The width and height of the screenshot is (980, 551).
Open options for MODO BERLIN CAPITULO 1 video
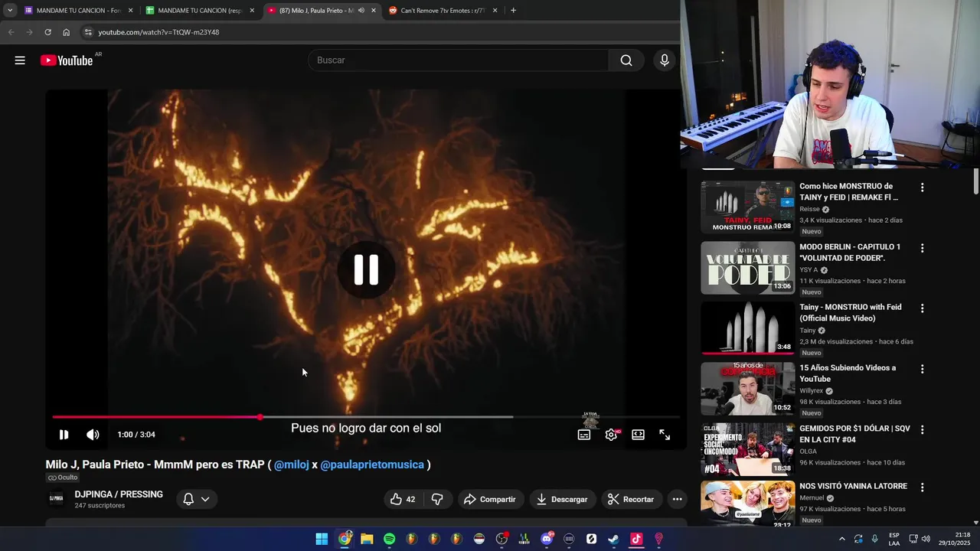pos(922,248)
